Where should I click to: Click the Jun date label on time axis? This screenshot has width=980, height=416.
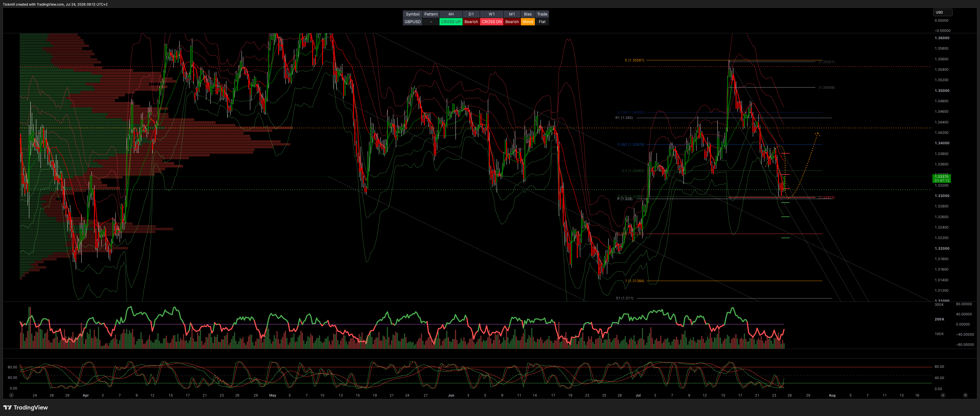point(451,395)
